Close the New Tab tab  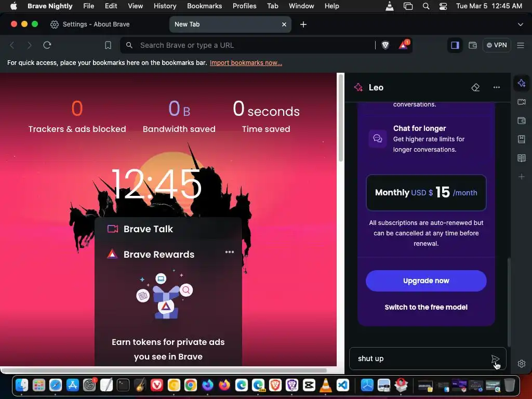click(284, 24)
